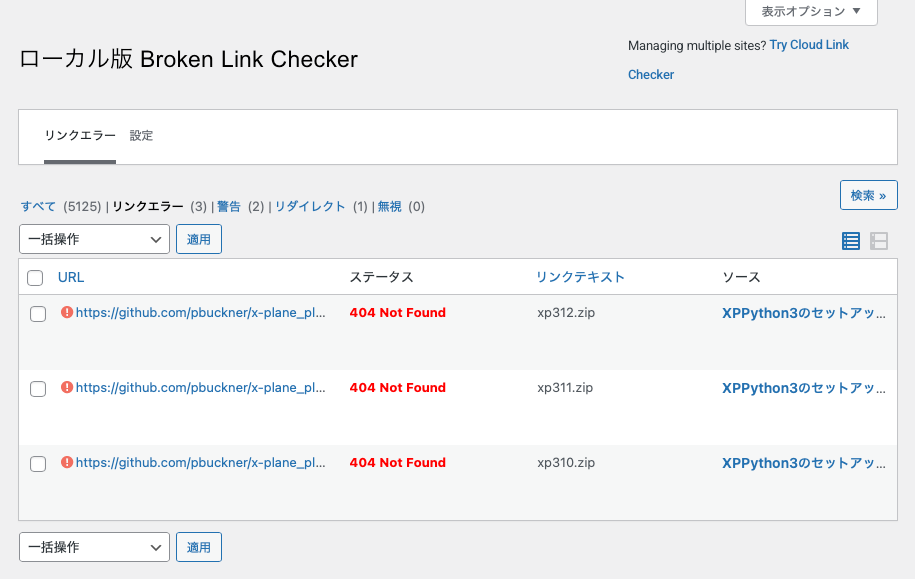Toggle the select-all checkbox in header
Viewport: 915px width, 579px height.
[x=35, y=278]
